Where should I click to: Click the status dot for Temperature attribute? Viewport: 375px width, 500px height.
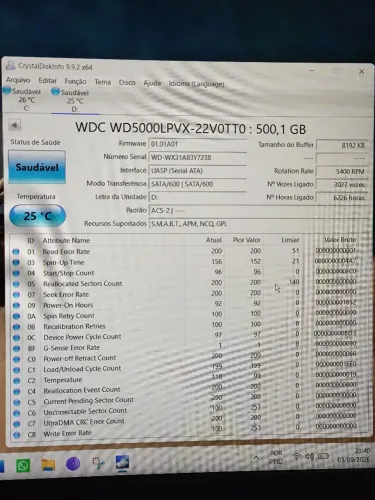pos(16,381)
